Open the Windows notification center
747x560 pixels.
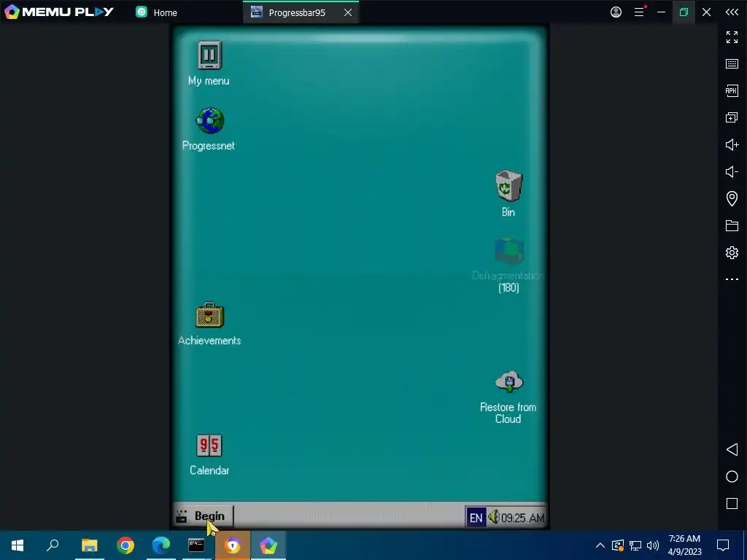[723, 545]
